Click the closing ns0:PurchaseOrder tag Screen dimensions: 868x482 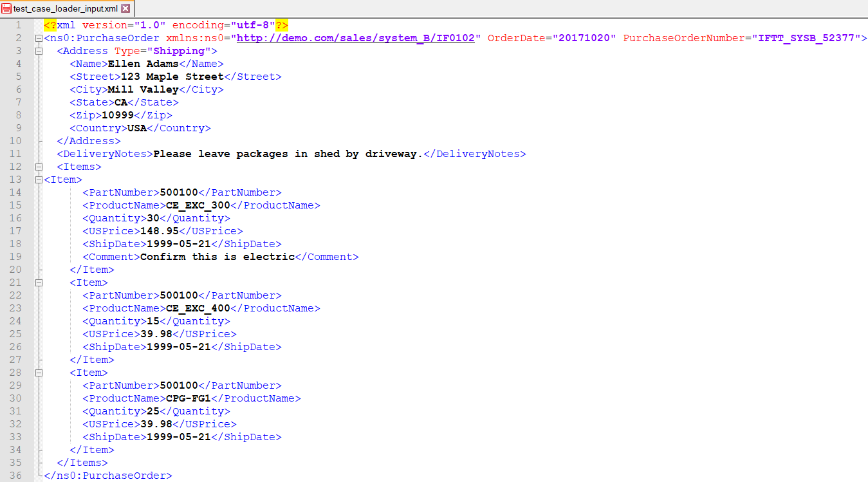coord(107,476)
